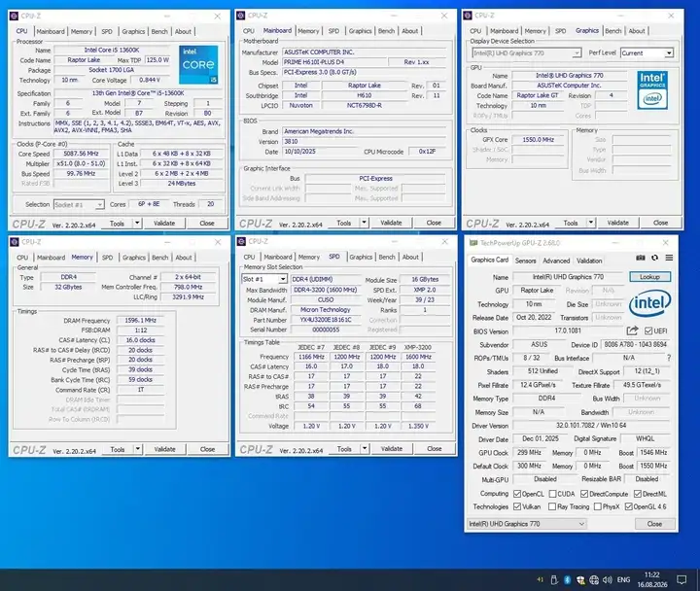The width and height of the screenshot is (700, 591).
Task: Click the CPU-Z app icon in the Memory window
Action: (15, 242)
